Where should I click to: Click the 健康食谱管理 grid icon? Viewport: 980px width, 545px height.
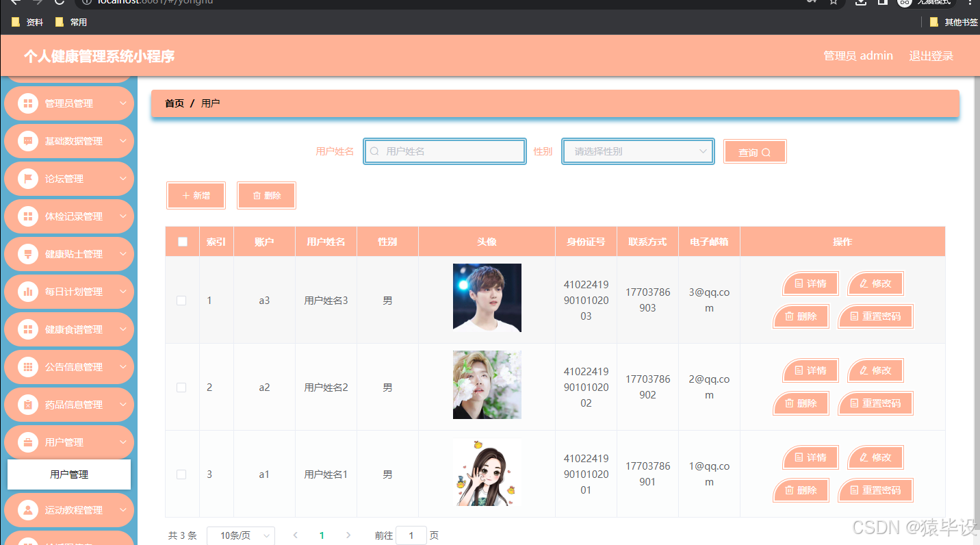[x=28, y=329]
